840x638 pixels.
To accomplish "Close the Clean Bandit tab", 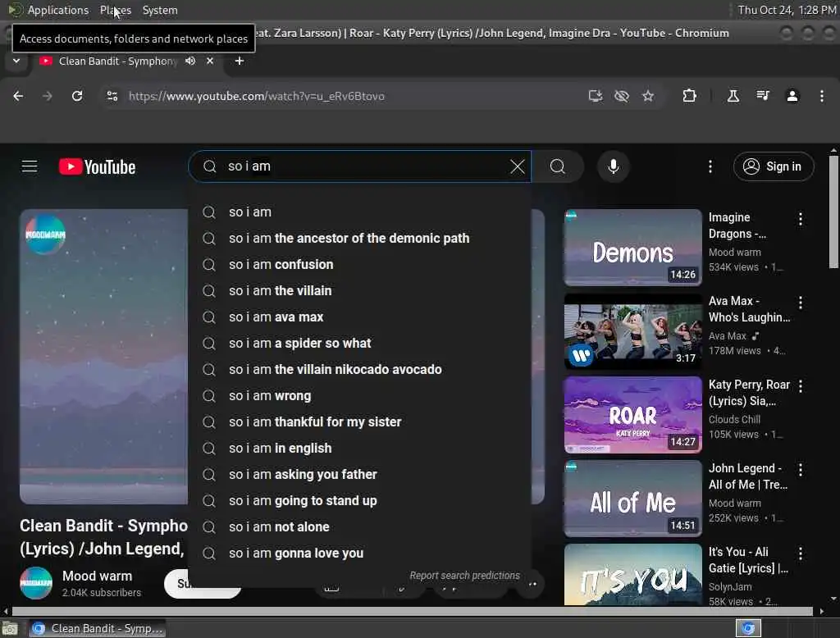I will tap(210, 61).
